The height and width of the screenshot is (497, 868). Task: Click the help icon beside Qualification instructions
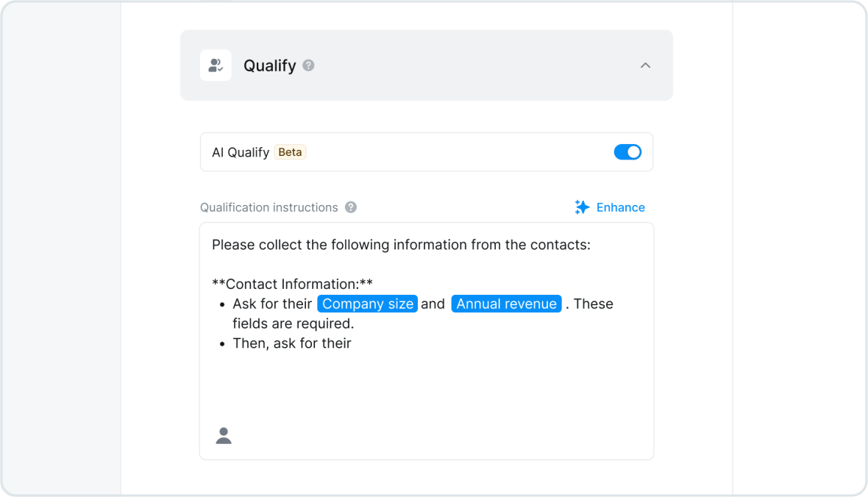[351, 207]
